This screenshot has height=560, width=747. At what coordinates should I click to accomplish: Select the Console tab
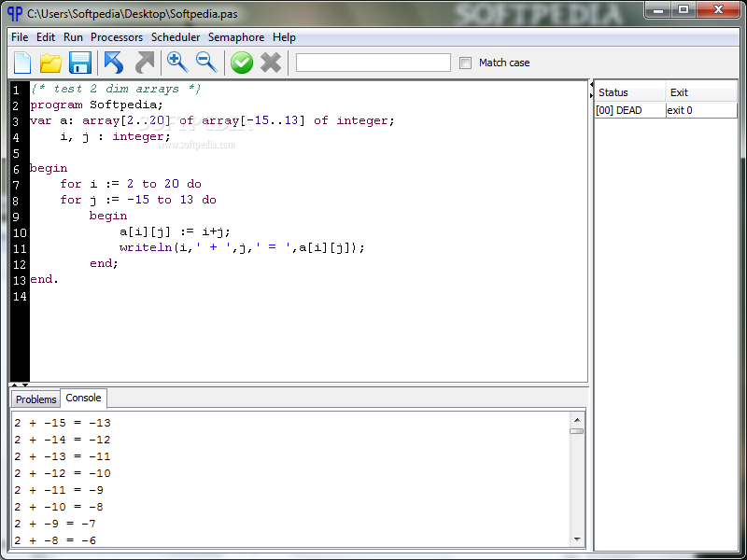coord(83,398)
